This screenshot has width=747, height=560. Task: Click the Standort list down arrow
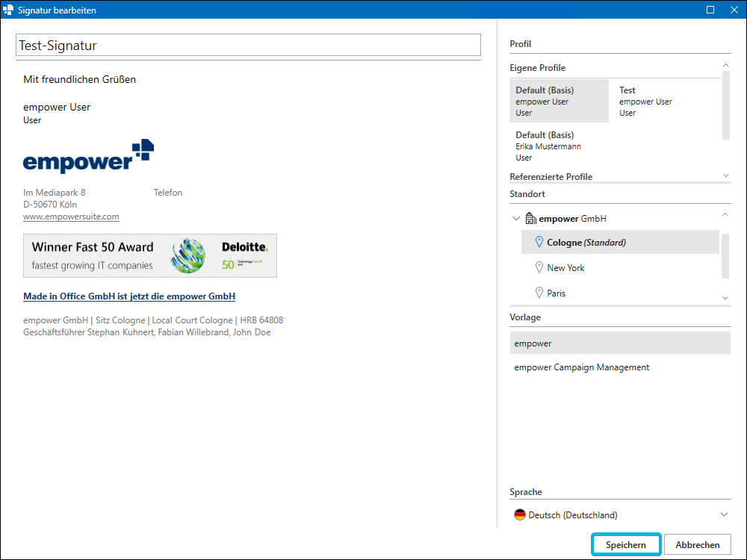coord(725,298)
